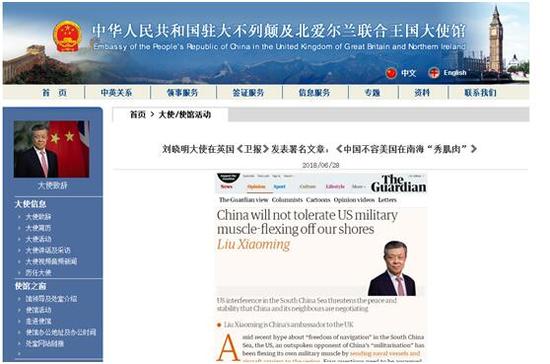Open the 信息服务 navigation tab

314,93
